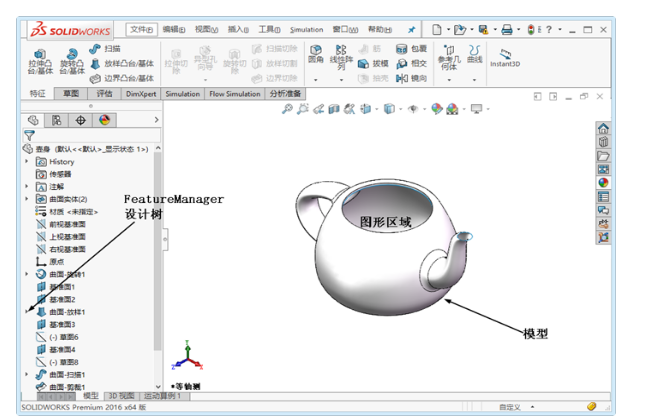Open the 参考几何体 reference geometry tool
645x417 pixels.
click(449, 57)
